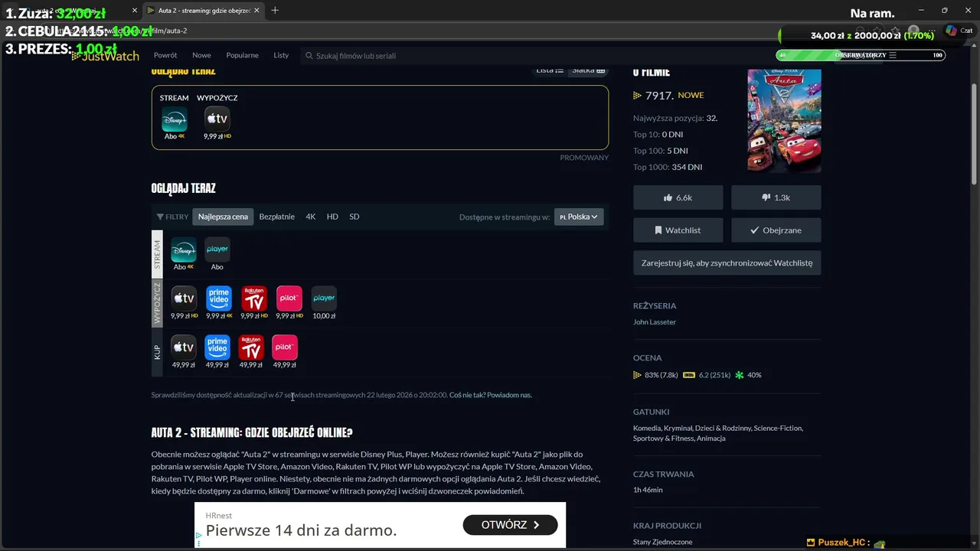
Task: Open director John Lasseter link
Action: tap(655, 322)
